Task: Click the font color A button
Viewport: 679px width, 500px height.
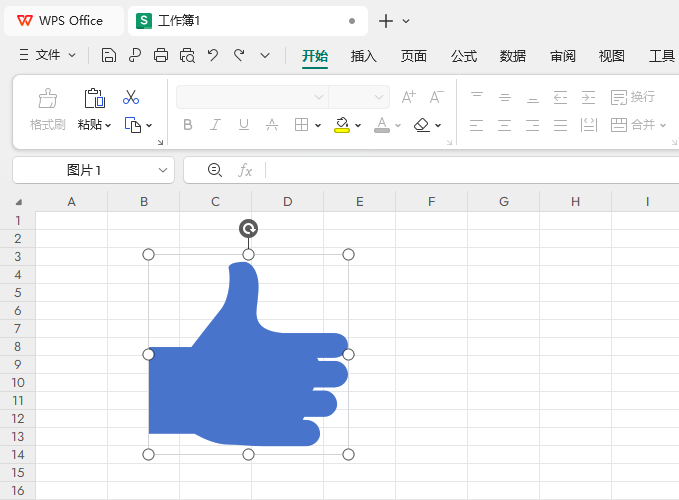Action: 382,125
